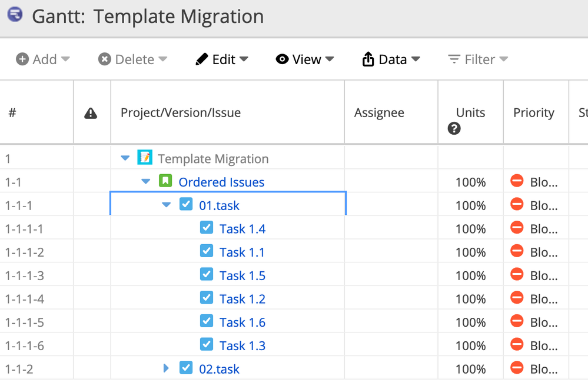Click the Blocker priority icon for 02.task
588x389 pixels.
517,368
